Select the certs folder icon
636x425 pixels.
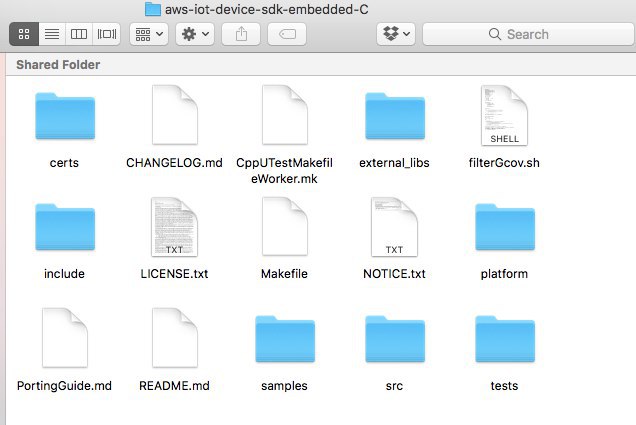pyautogui.click(x=65, y=116)
